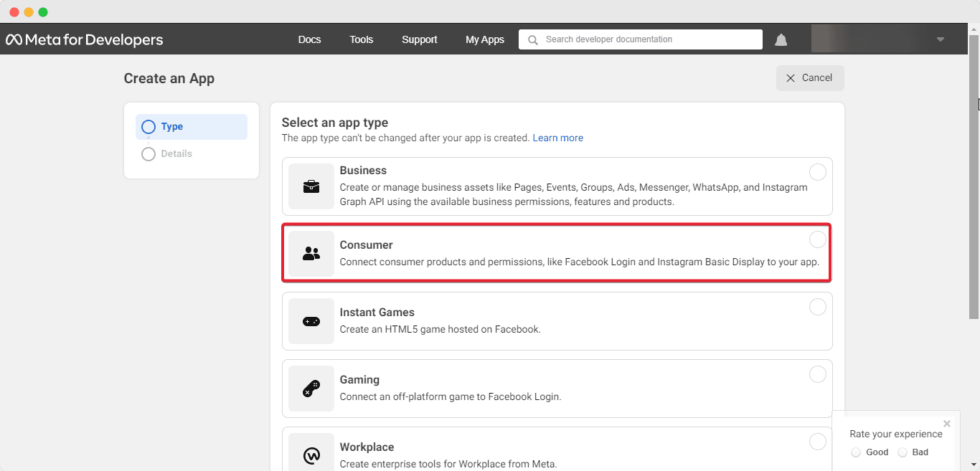Image resolution: width=980 pixels, height=471 pixels.
Task: Open My Apps
Action: tap(485, 39)
